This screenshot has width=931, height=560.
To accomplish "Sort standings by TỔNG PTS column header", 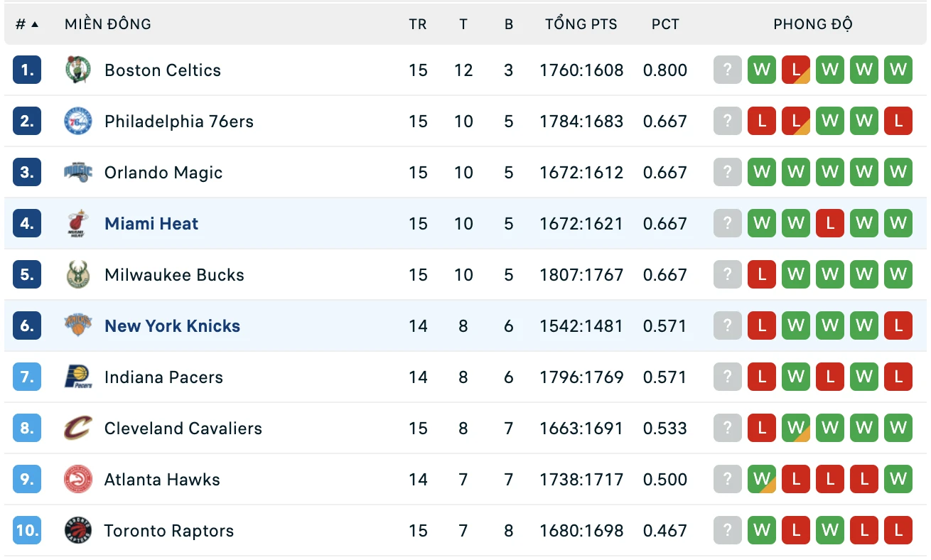I will coord(581,24).
